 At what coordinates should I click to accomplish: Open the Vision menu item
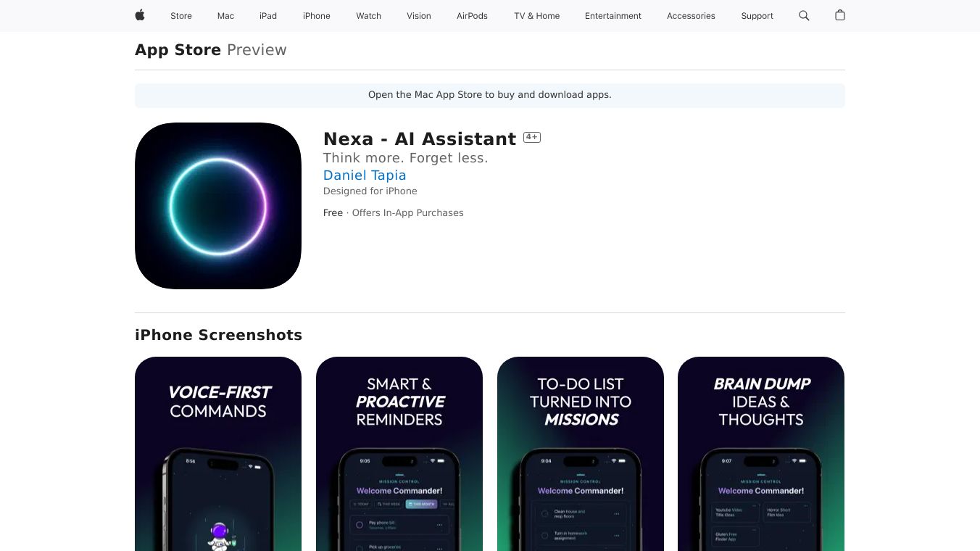419,16
